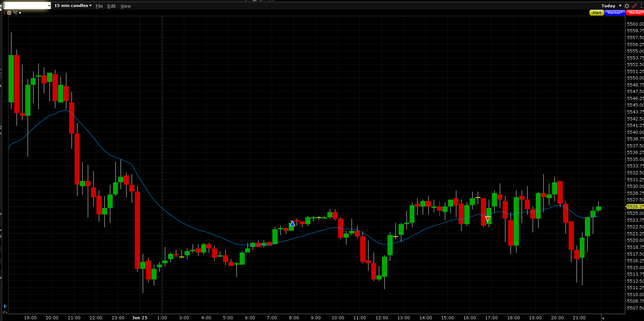Select the crosshair cursor tool
The height and width of the screenshot is (321, 644).
9,13
